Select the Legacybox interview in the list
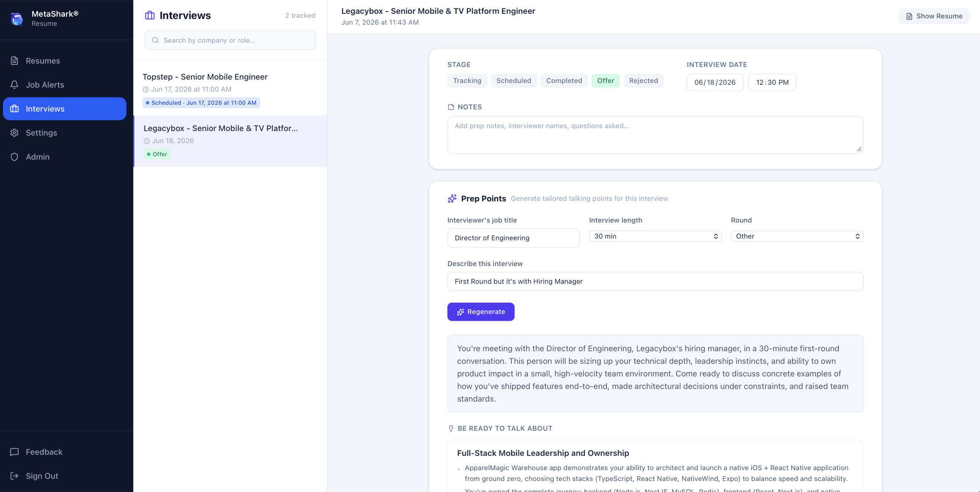The height and width of the screenshot is (492, 980). point(230,141)
